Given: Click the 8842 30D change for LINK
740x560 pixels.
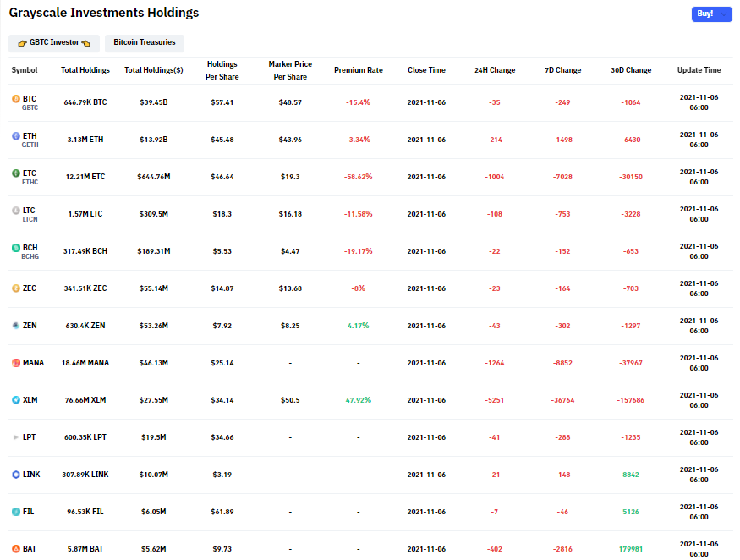Looking at the screenshot, I should [x=631, y=475].
